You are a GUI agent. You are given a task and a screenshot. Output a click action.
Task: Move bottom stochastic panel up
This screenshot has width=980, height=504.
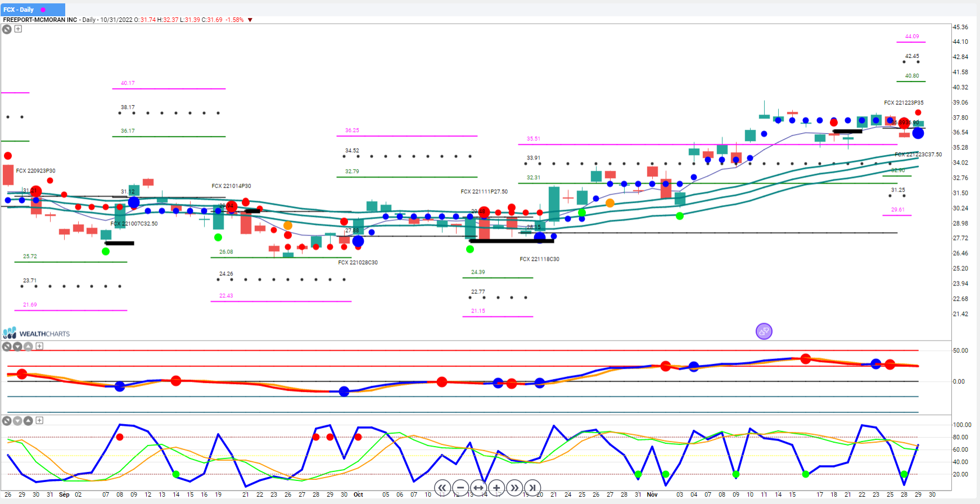pyautogui.click(x=28, y=421)
